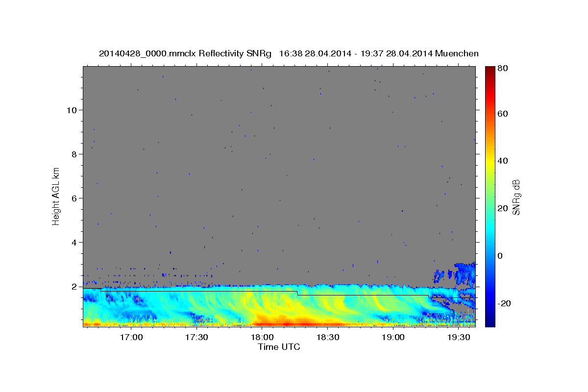Click the height tick label 8
This screenshot has height=392, width=588.
pos(73,154)
